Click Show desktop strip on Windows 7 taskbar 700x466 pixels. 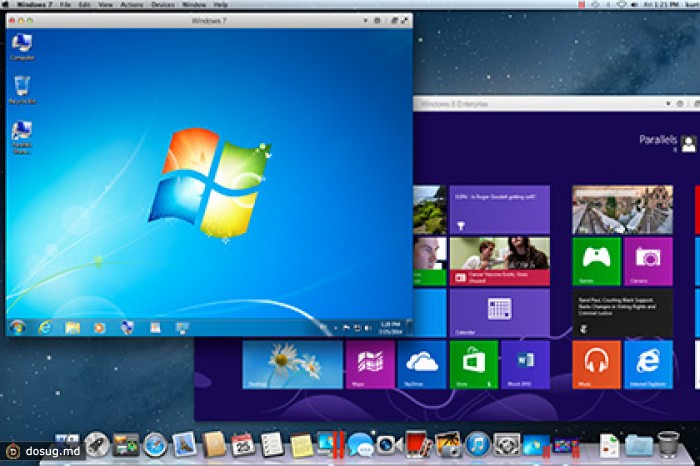click(409, 328)
